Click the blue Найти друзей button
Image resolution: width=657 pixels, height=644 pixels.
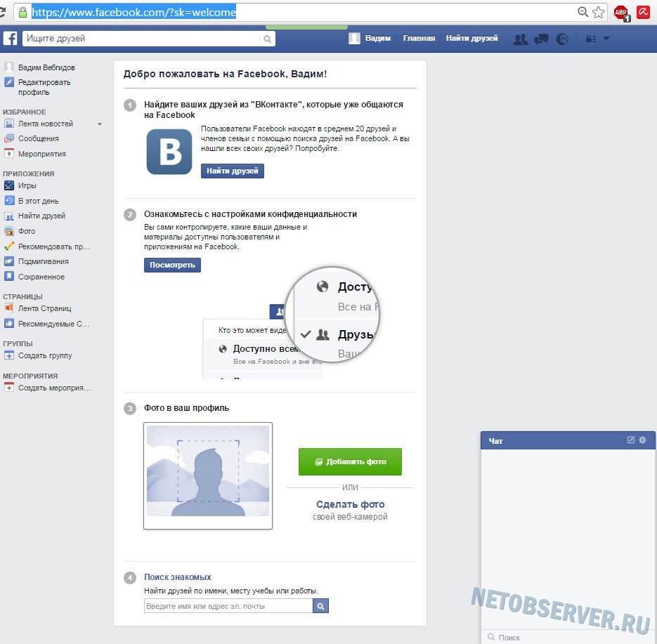233,171
